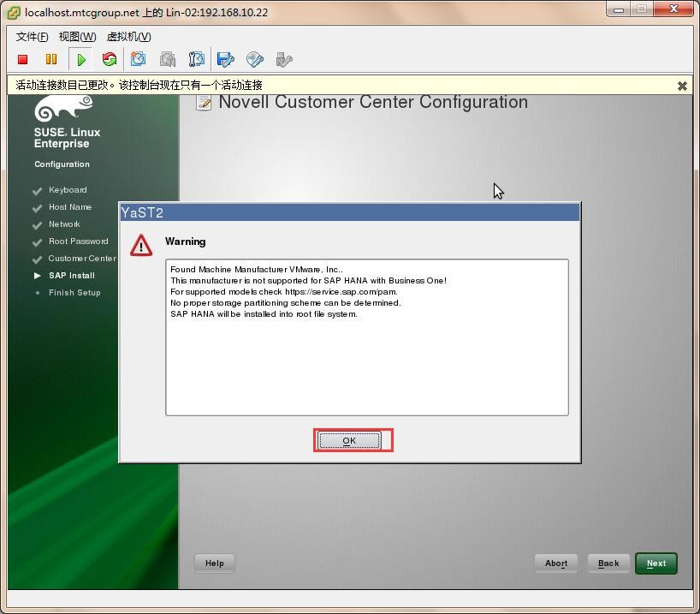Click the floppy drive connect icon
The width and height of the screenshot is (700, 614).
(225, 59)
